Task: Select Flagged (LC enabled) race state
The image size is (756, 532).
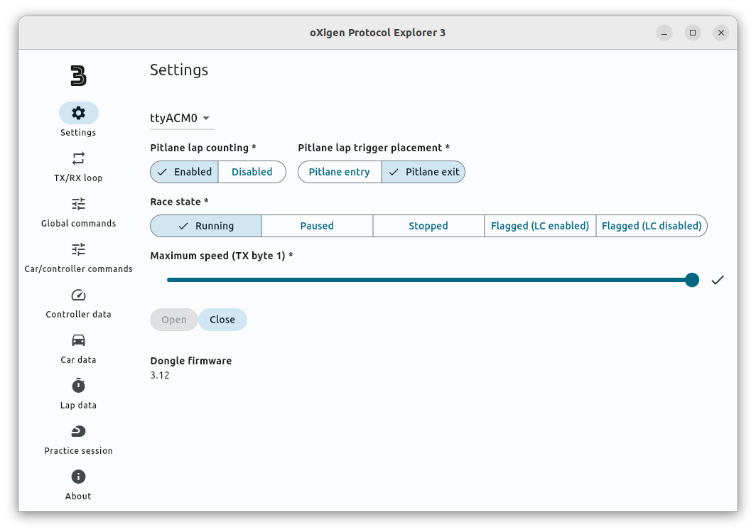Action: click(x=538, y=225)
